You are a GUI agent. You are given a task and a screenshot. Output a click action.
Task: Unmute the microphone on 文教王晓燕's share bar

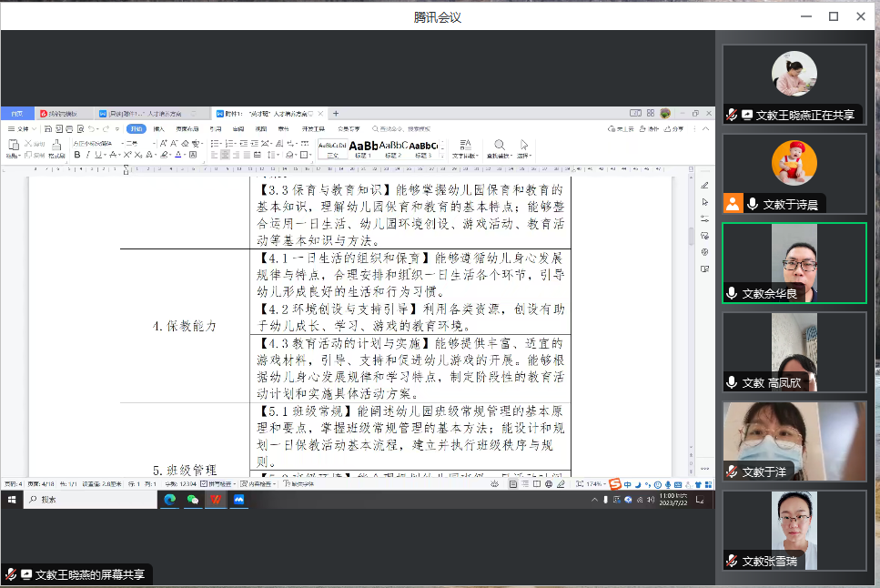(x=11, y=574)
